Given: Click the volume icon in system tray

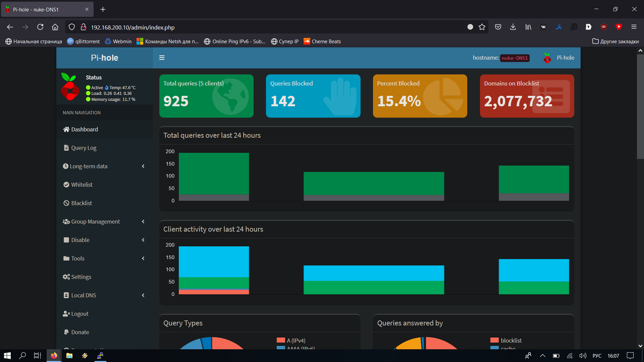Looking at the screenshot, I should pos(583,355).
